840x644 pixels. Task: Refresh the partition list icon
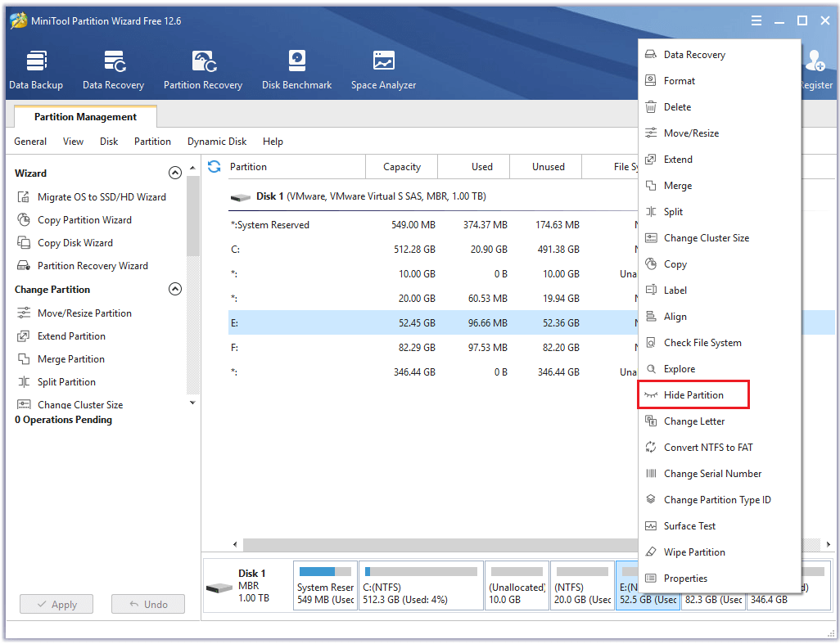215,166
